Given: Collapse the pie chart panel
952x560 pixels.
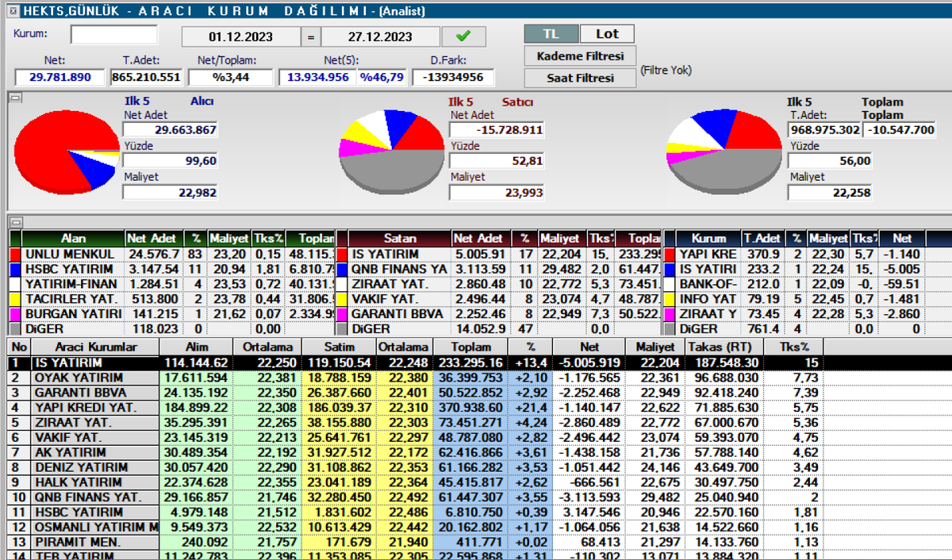Looking at the screenshot, I should coord(13,98).
